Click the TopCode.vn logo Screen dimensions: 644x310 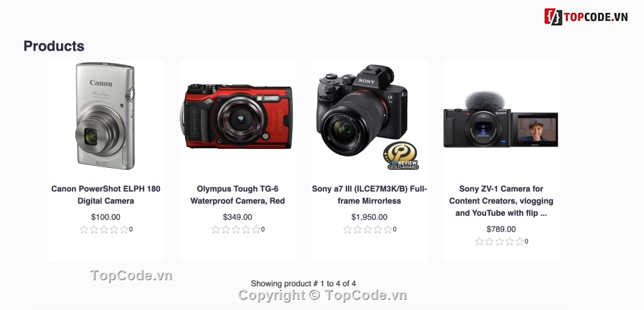(x=586, y=17)
